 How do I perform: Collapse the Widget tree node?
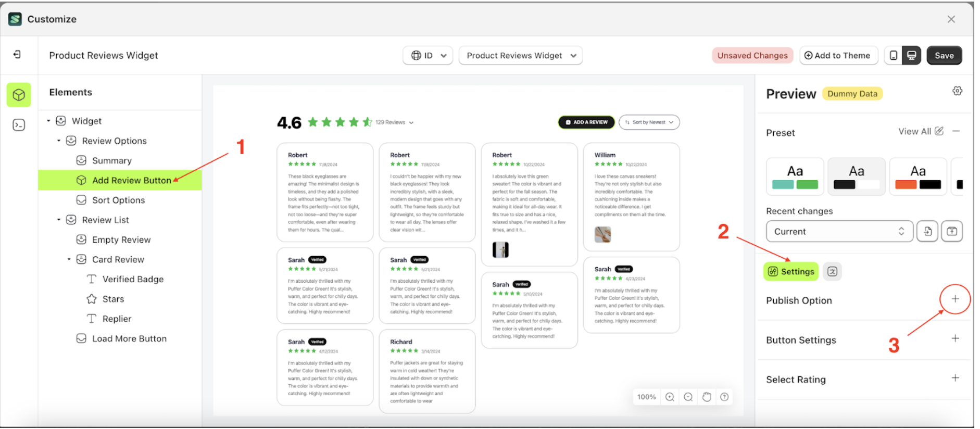point(48,121)
